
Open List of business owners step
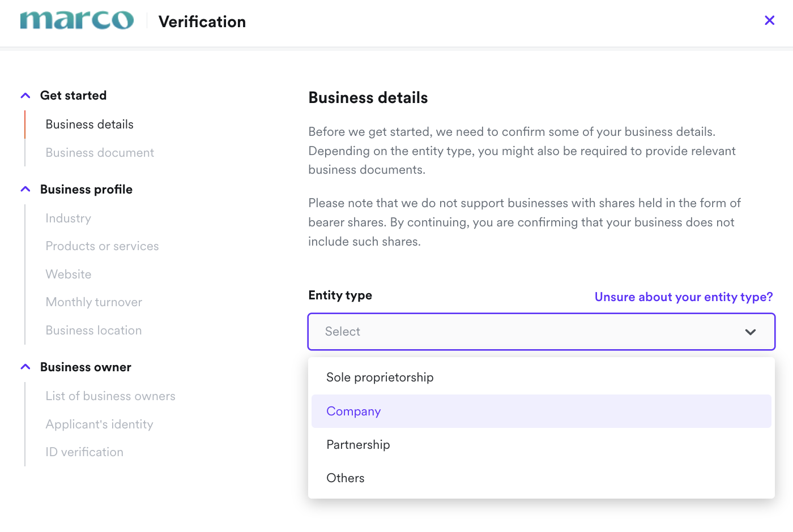(110, 396)
